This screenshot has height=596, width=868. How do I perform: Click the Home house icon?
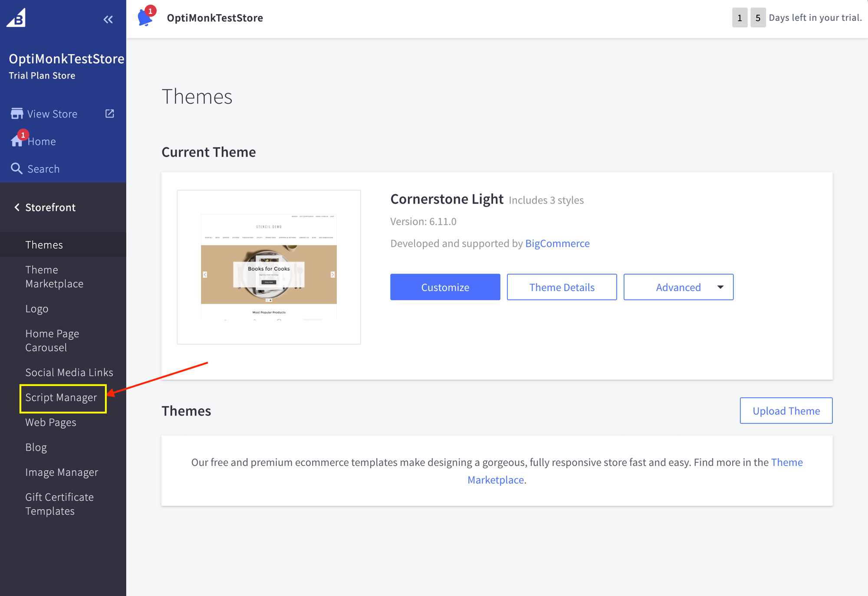tap(17, 141)
